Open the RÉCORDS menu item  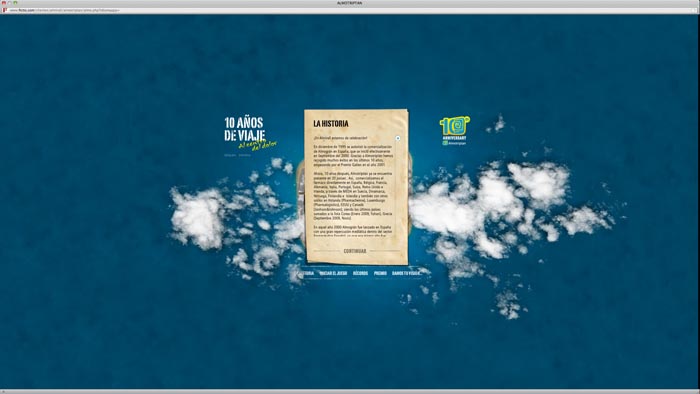[x=360, y=273]
